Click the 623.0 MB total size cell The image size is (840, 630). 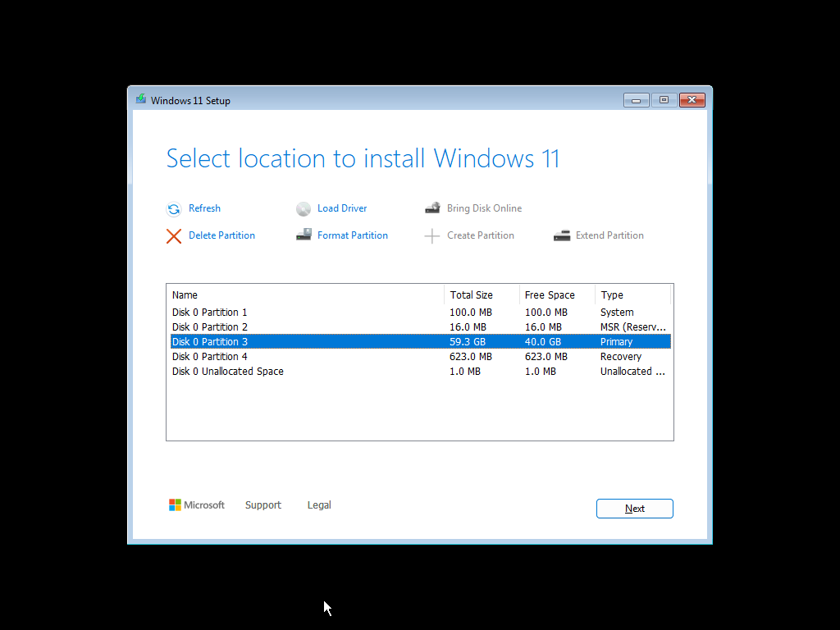point(470,357)
